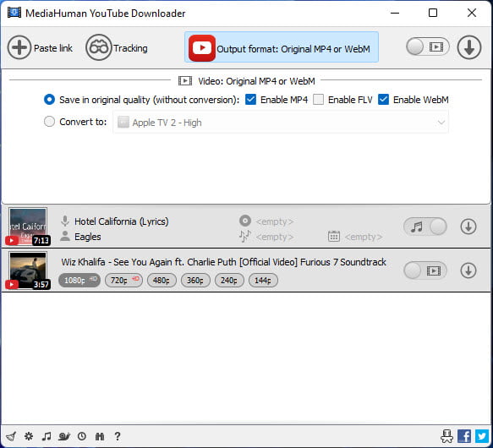This screenshot has height=448, width=493.
Task: Click the Tracking label
Action: (x=130, y=48)
